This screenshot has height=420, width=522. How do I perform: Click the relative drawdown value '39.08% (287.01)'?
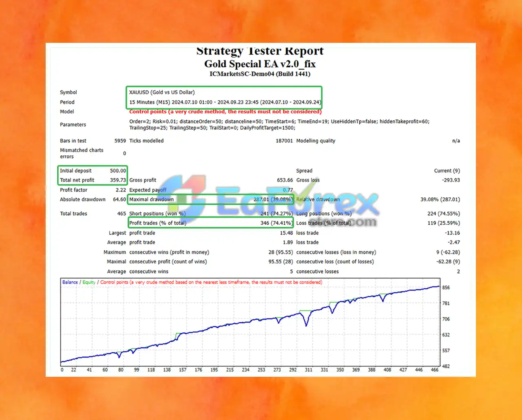[440, 199]
